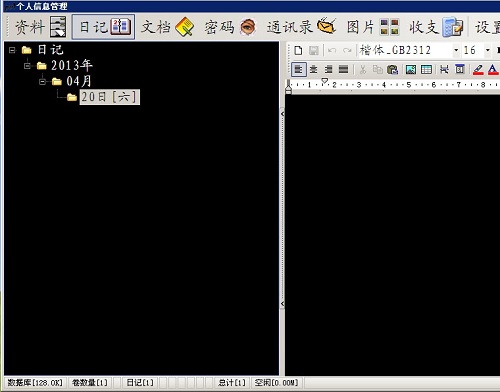Pick the red highlight color tool
The width and height of the screenshot is (500, 392).
[x=478, y=69]
